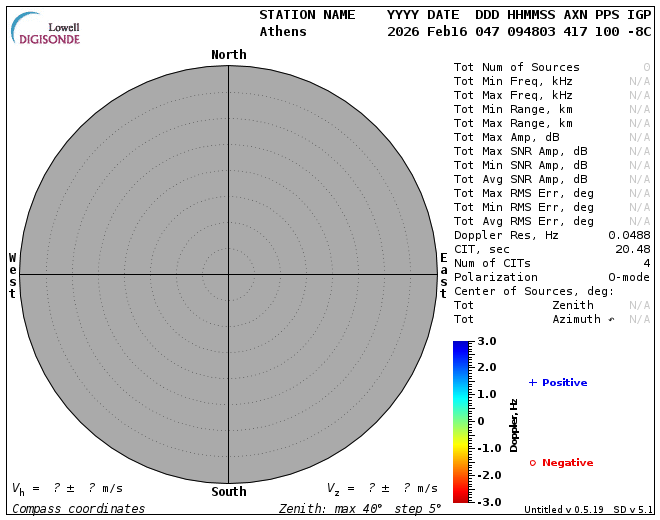Click the blue plus Positive marker
The image size is (660, 520).
coord(533,382)
